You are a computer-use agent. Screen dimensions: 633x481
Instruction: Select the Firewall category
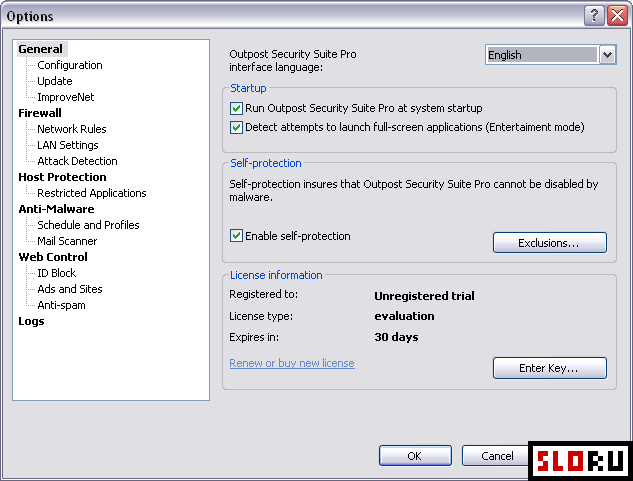coord(40,113)
